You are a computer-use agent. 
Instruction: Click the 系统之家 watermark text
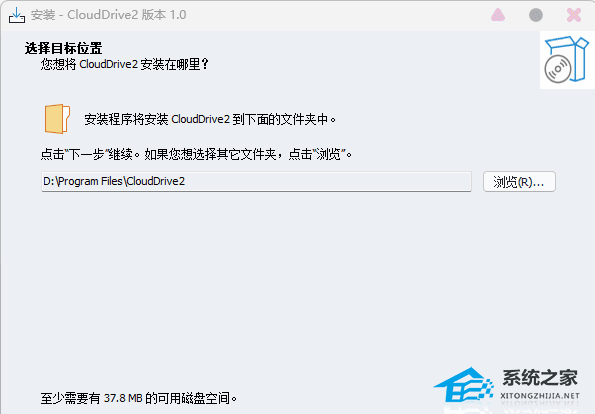540,378
